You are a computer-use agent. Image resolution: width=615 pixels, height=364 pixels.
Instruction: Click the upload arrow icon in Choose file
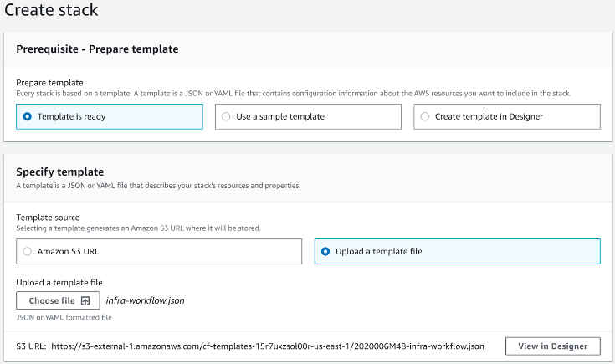coord(85,301)
